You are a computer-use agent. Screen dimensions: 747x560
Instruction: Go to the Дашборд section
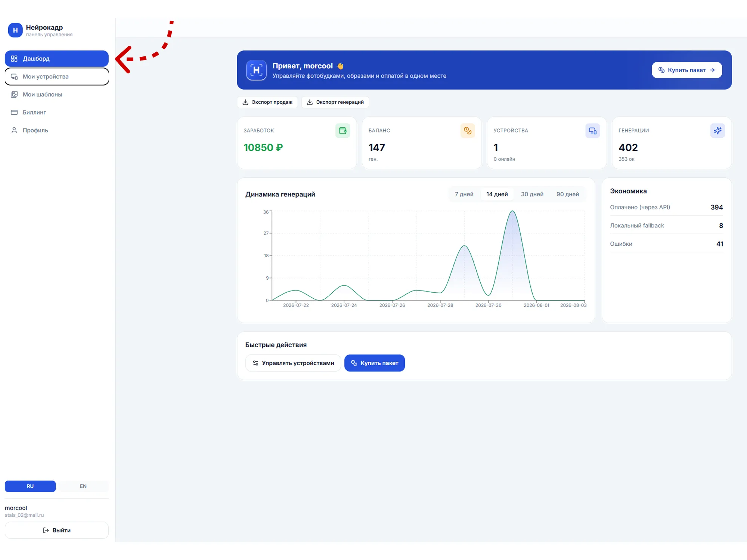pos(57,59)
